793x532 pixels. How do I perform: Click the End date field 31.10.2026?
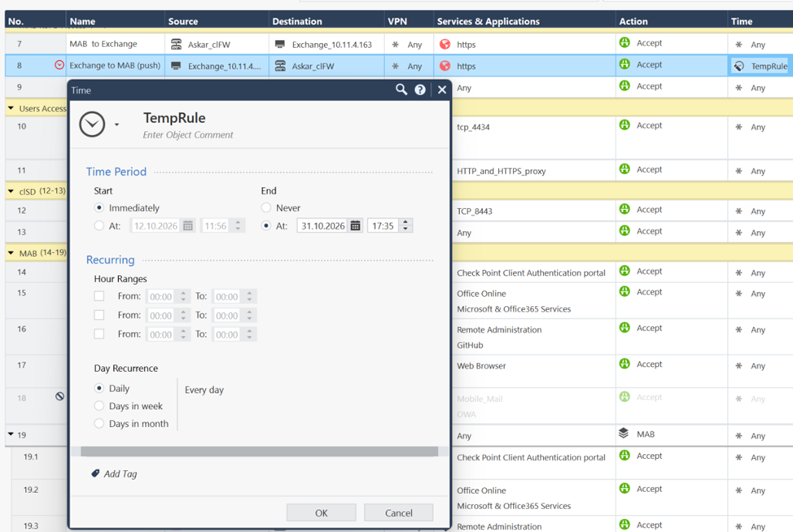pyautogui.click(x=323, y=226)
